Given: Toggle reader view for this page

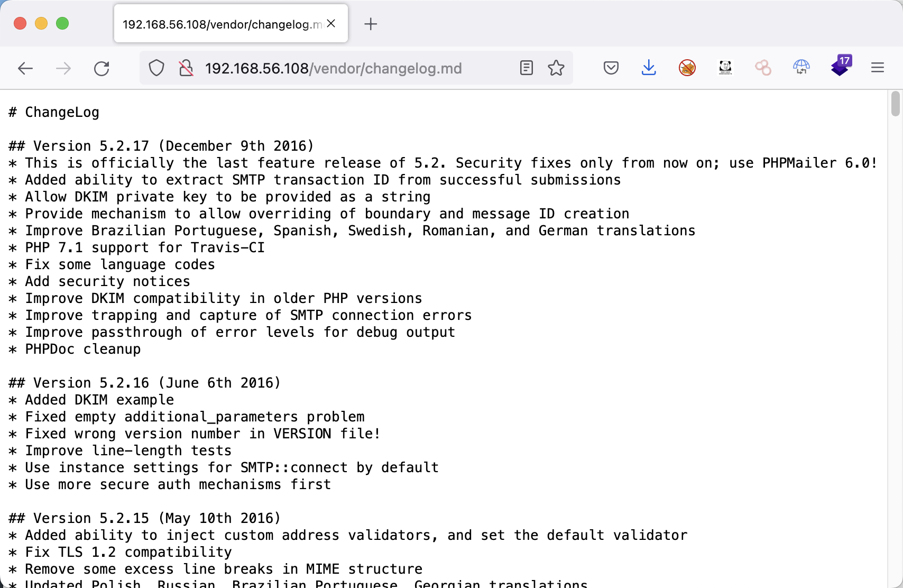Looking at the screenshot, I should point(526,68).
